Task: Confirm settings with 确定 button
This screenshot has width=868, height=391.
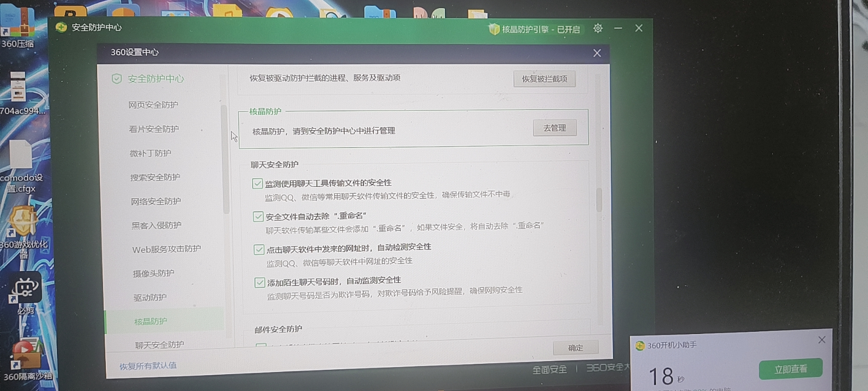Action: click(x=575, y=348)
